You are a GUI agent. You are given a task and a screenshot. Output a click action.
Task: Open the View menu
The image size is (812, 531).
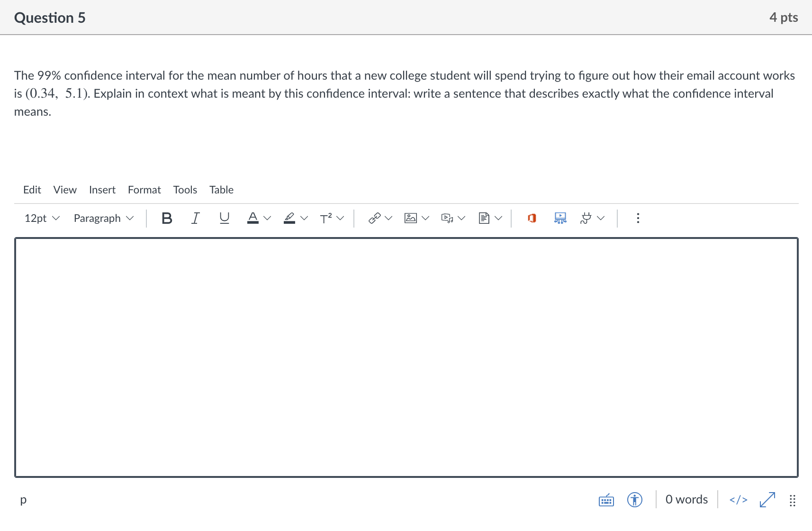click(x=65, y=190)
